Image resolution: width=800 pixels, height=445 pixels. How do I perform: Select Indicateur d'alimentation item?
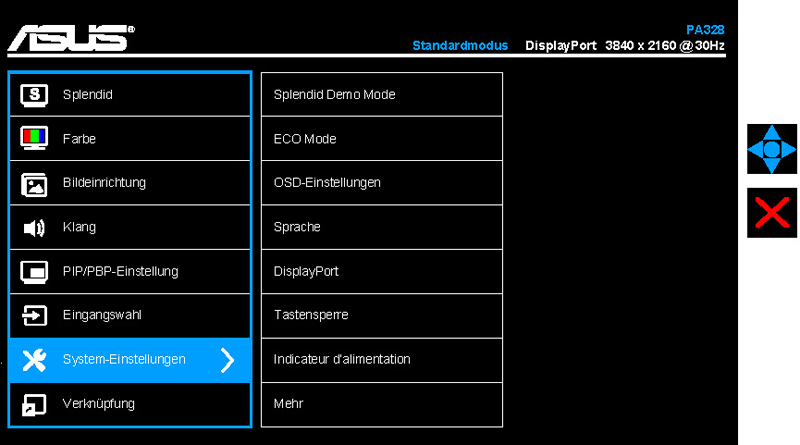382,360
